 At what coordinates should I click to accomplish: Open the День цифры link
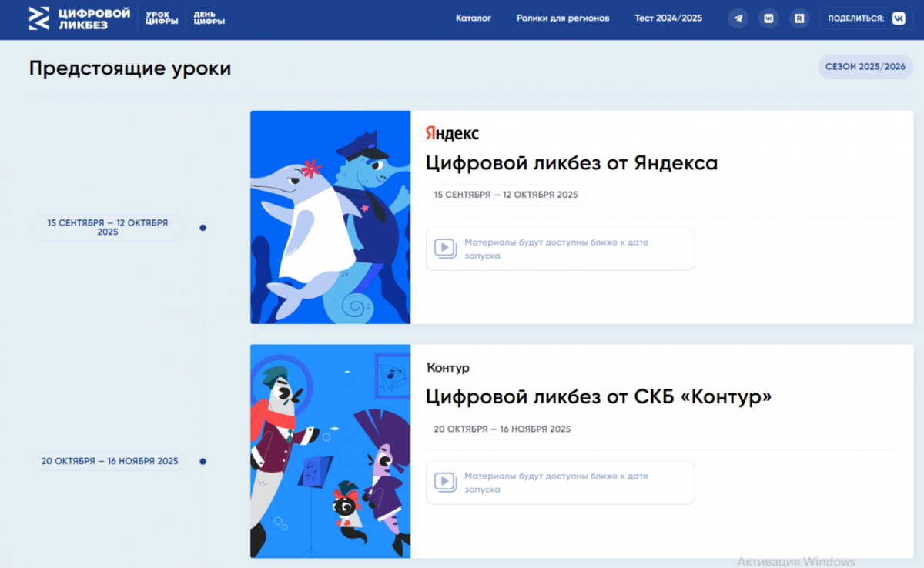209,18
